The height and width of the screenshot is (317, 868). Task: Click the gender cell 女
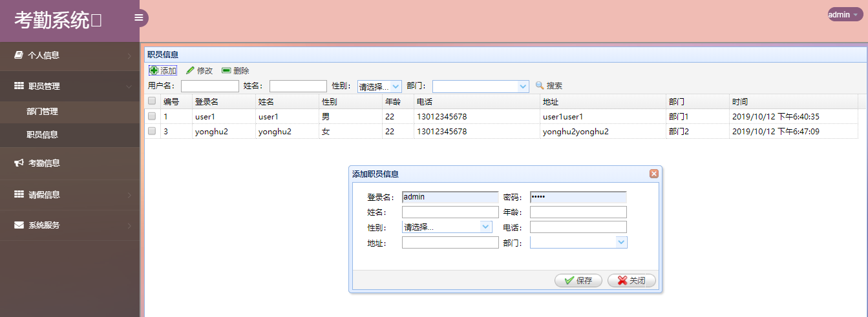coord(351,132)
